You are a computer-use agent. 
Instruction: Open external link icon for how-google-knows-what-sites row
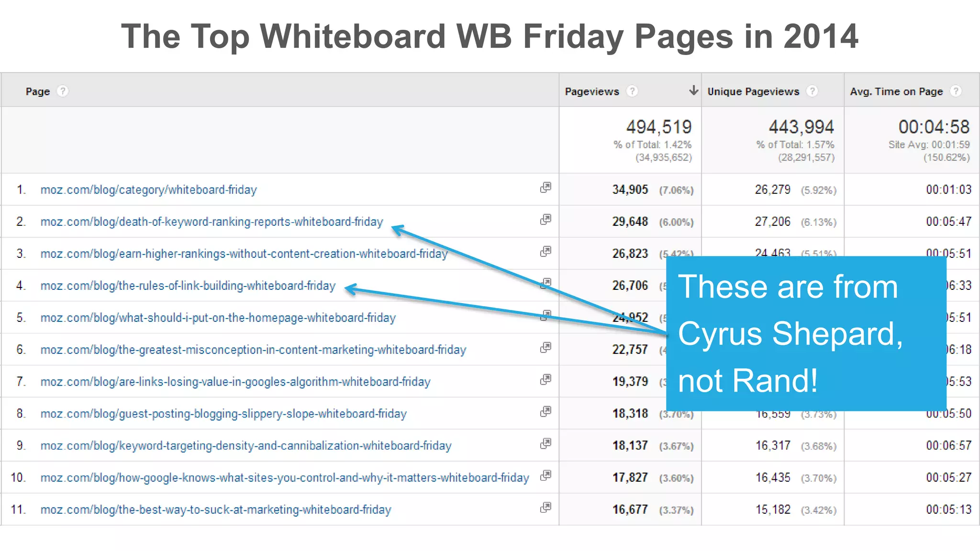pos(546,475)
